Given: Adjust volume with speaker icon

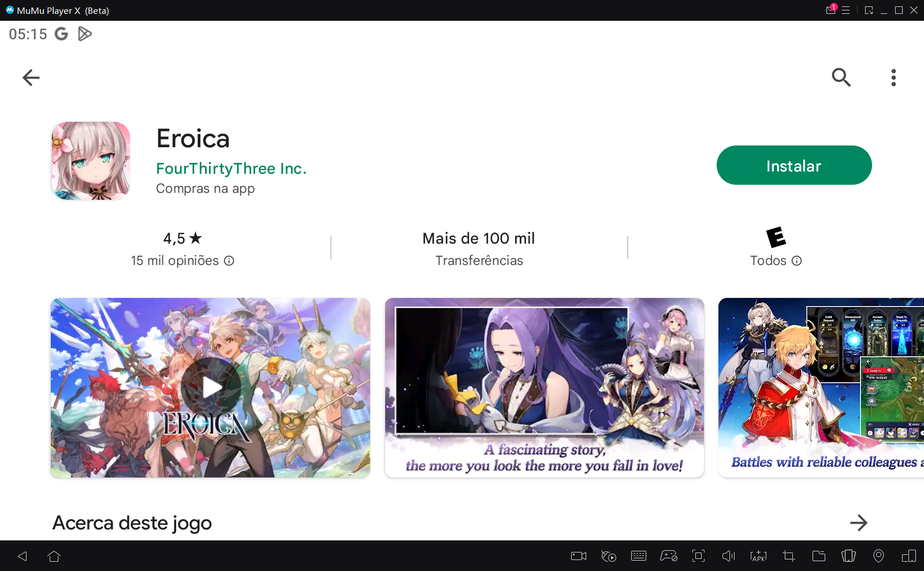Looking at the screenshot, I should point(729,556).
